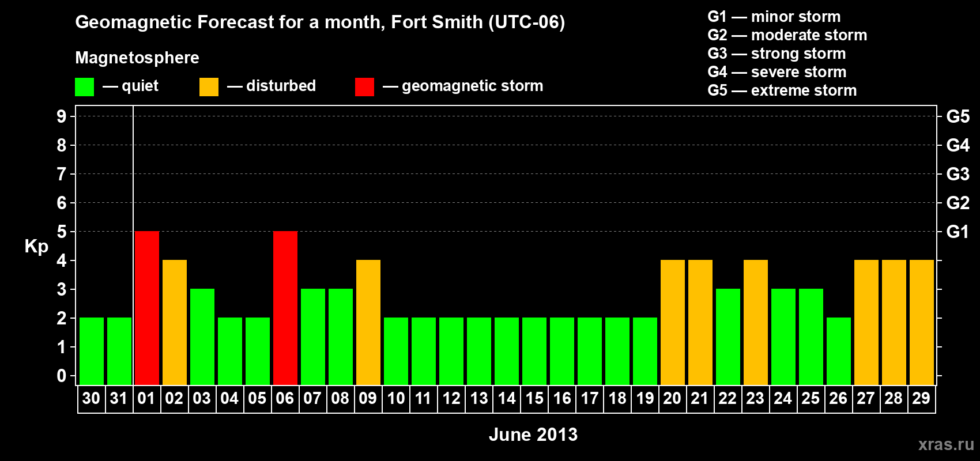The height and width of the screenshot is (461, 980).
Task: Click the 'June 2013' axis caption
Action: 533,434
